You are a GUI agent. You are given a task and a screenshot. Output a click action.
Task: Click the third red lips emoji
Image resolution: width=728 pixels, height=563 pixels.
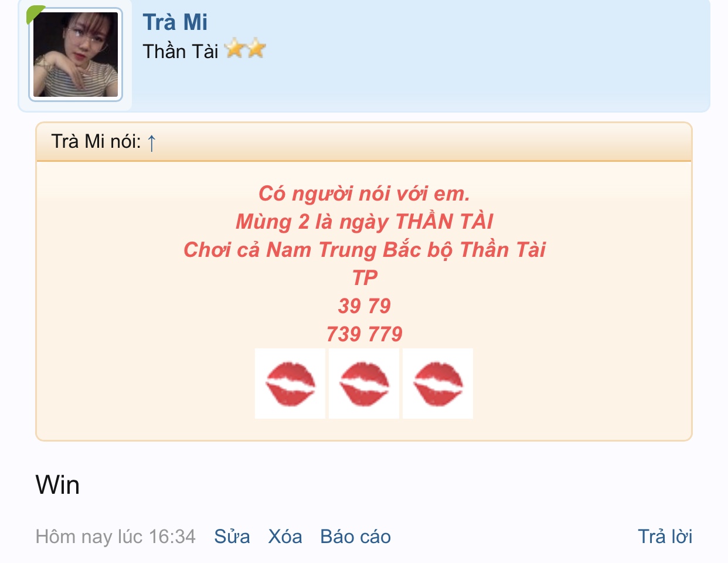click(438, 384)
